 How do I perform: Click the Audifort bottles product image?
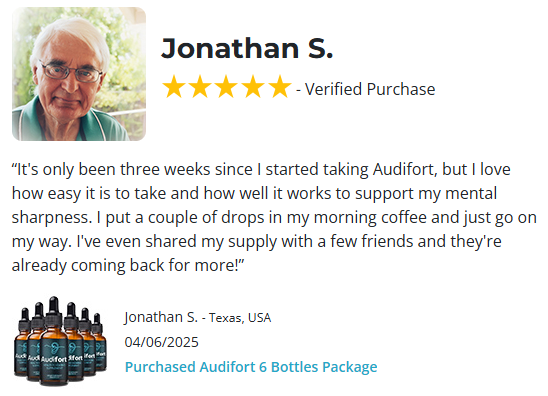(x=60, y=341)
